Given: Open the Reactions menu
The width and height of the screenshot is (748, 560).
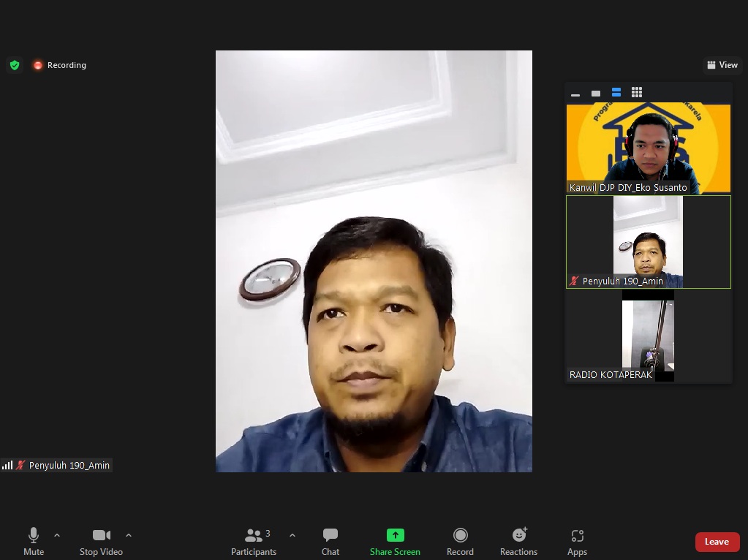Looking at the screenshot, I should coord(518,542).
